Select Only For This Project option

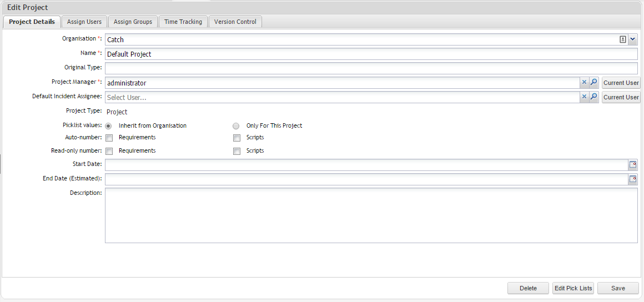tap(237, 126)
